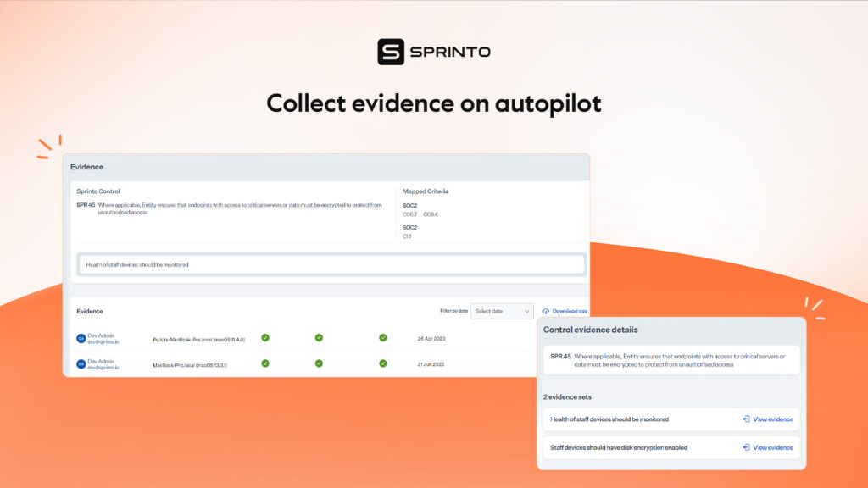
Task: Click the 'Mapped Criteria' label
Action: [x=426, y=191]
